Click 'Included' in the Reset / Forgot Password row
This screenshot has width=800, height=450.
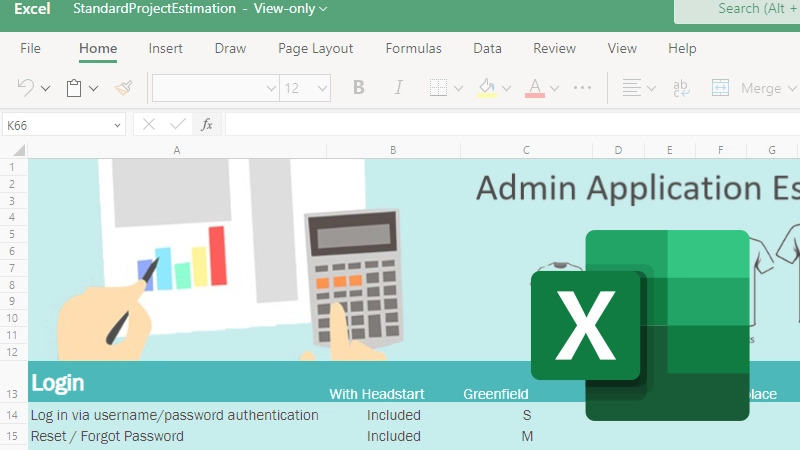[x=393, y=436]
